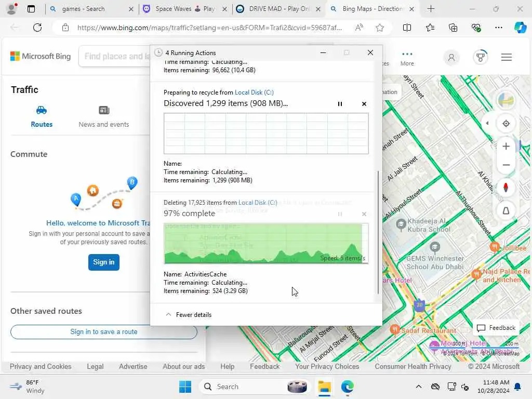532x399 pixels.
Task: Tilt the map view
Action: (x=506, y=211)
